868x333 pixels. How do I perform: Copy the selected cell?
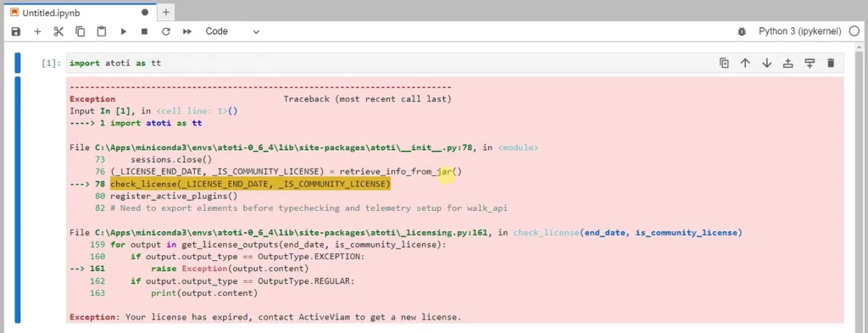pos(81,31)
